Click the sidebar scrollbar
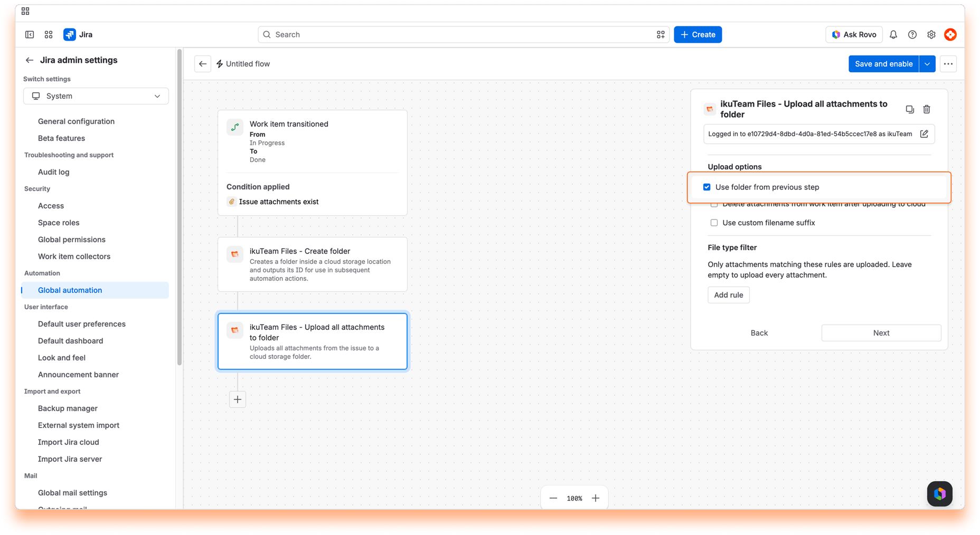Viewport: 980px width, 535px height. 180,207
